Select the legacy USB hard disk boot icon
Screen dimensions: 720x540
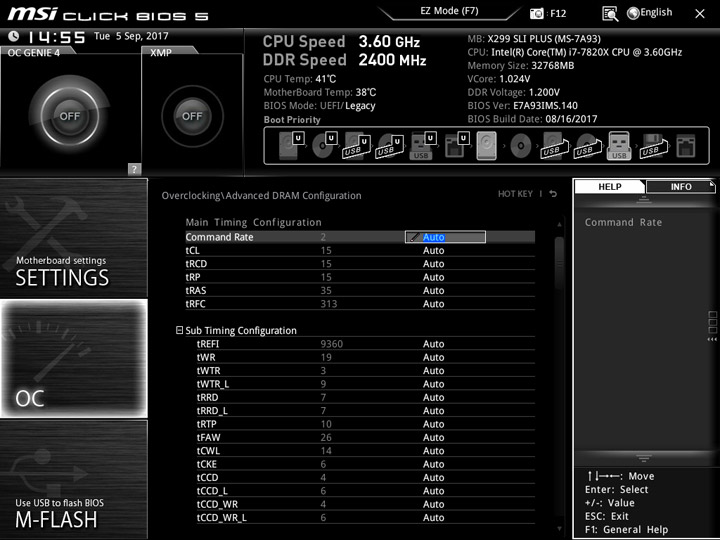coord(554,146)
